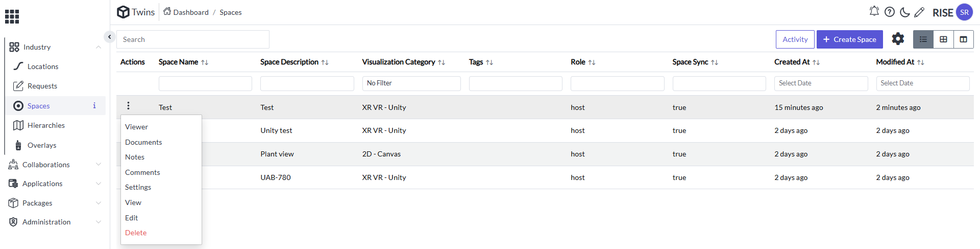Choose Edit from the context menu

[161, 218]
